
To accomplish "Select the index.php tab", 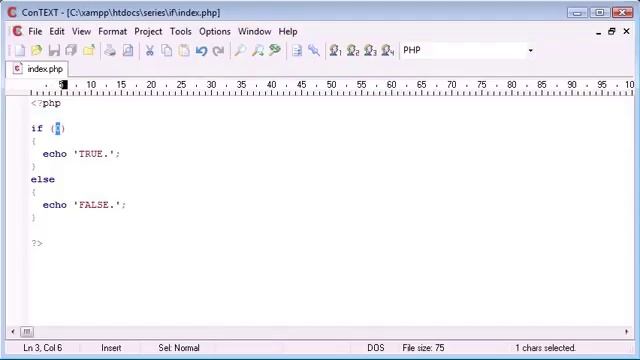I will pos(37,69).
